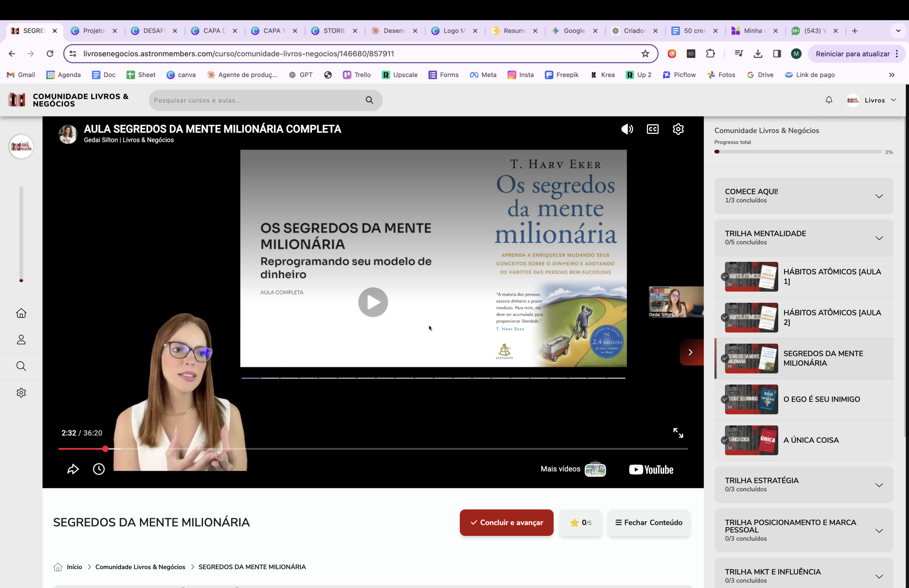Open the Mais vídeos thumbnail
This screenshot has height=588, width=909.
(595, 469)
